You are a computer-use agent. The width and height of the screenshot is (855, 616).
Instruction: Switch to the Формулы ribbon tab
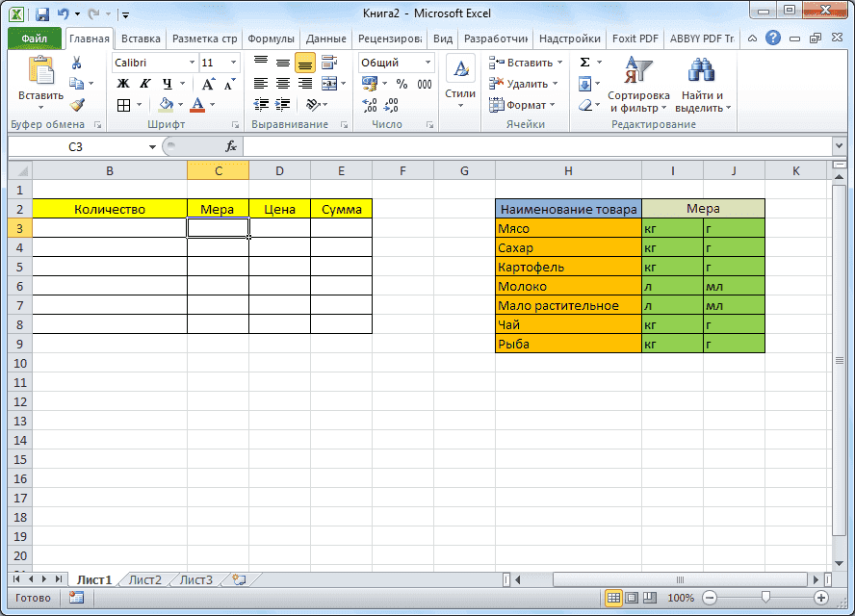coord(271,38)
